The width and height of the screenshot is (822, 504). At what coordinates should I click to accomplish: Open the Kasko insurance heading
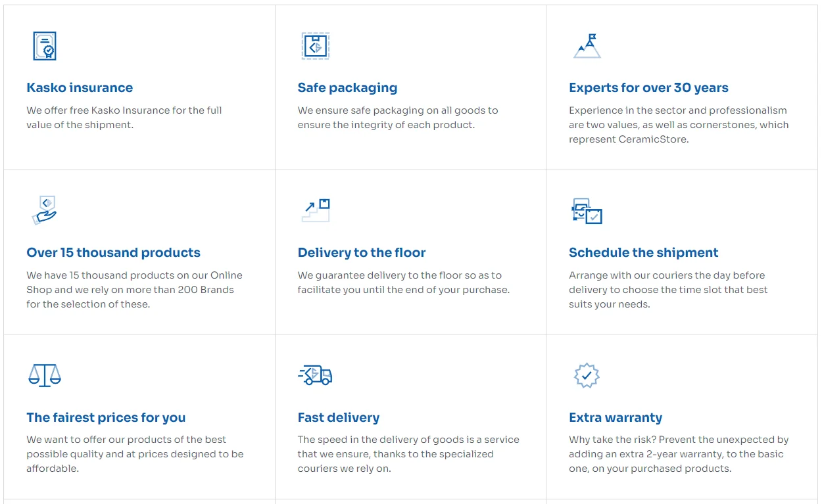tap(80, 88)
